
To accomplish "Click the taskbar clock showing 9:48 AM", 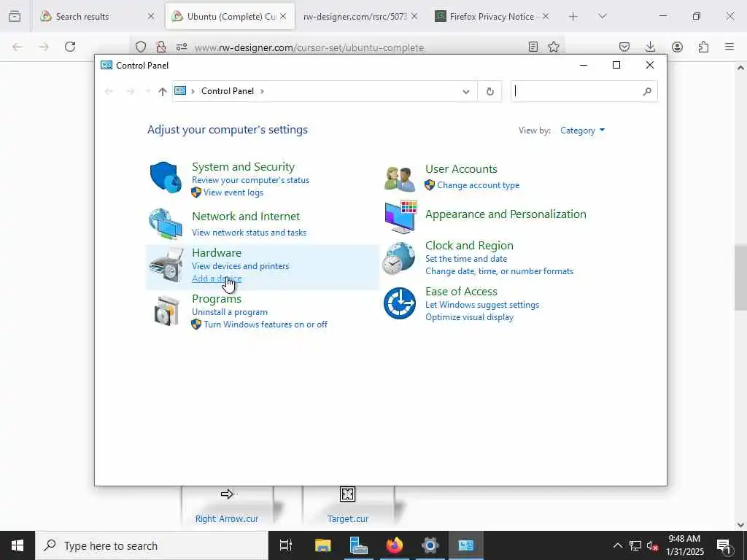I will pos(684,545).
